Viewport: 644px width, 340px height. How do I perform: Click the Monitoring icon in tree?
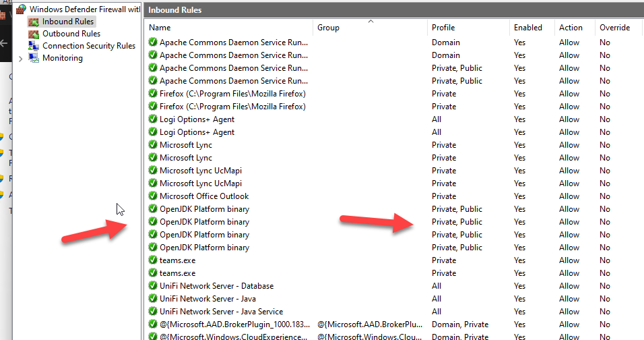[x=33, y=58]
